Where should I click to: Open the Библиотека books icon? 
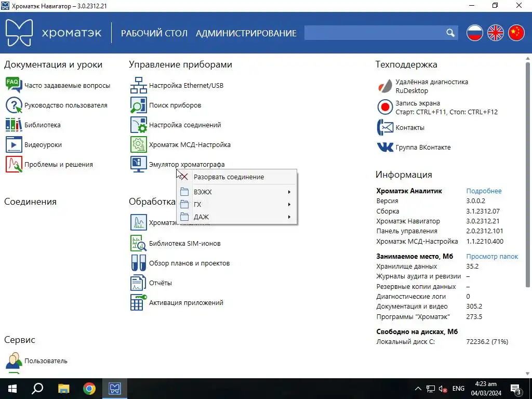click(x=14, y=125)
